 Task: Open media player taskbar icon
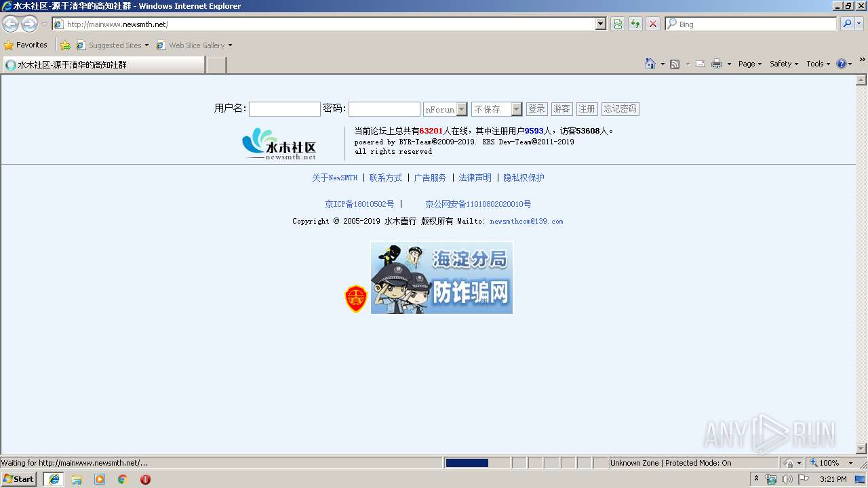pos(100,479)
